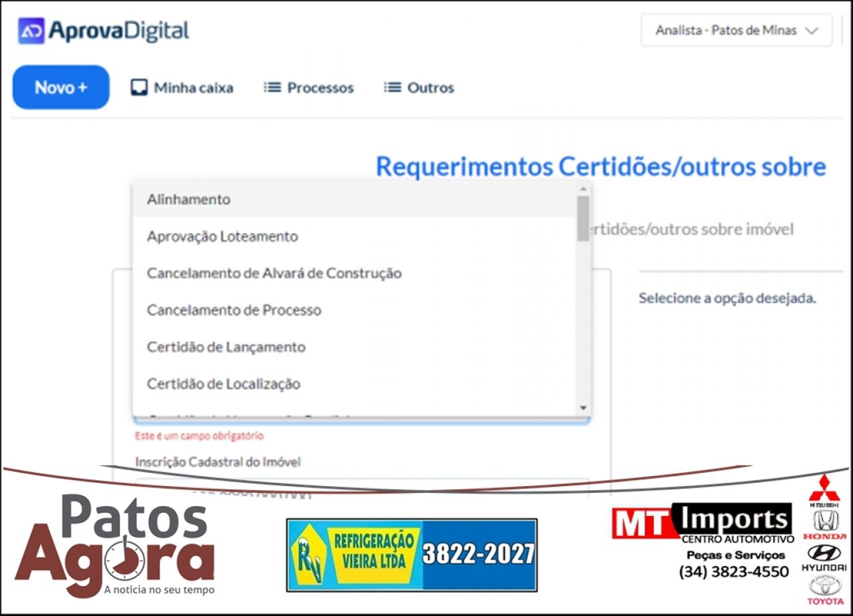Open Minha caixa inbox
Viewport: 853px width, 616px height.
pyautogui.click(x=182, y=88)
